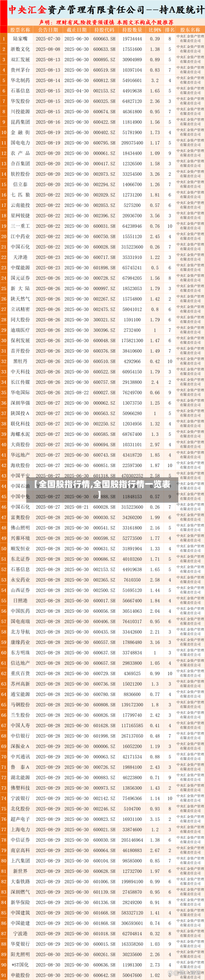Select the stock name 海螺水泥
The image size is (205, 980).
20,434
